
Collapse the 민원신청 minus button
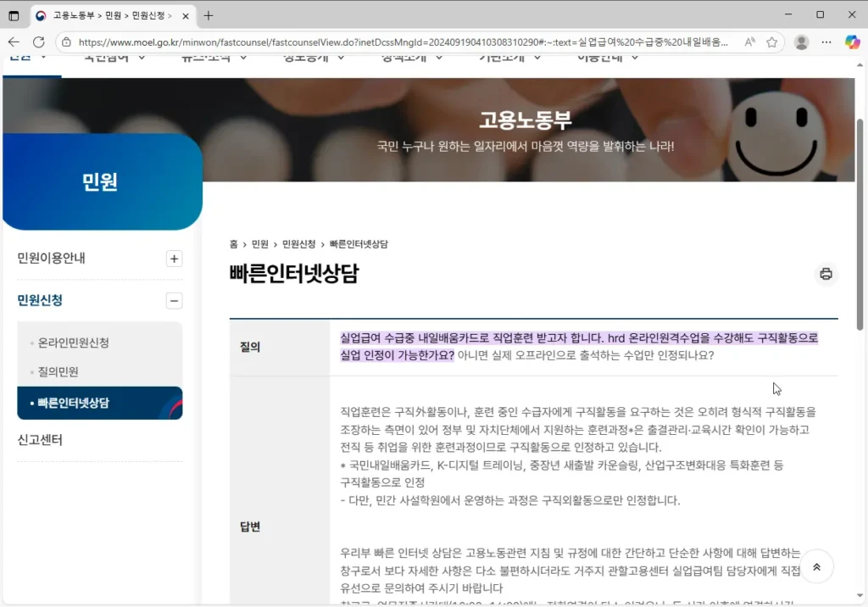[174, 301]
